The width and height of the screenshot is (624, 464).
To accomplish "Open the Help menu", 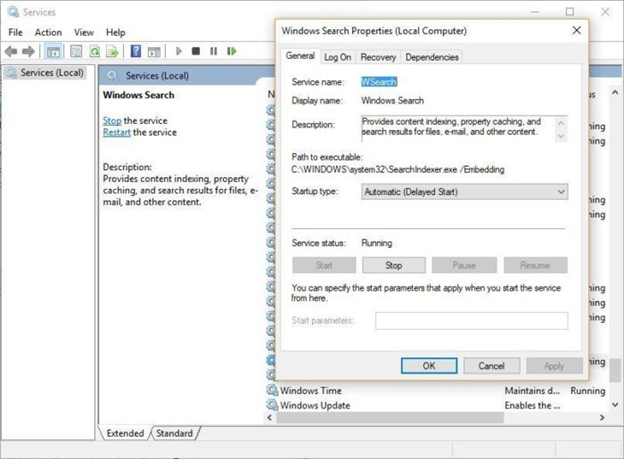I will pos(115,32).
